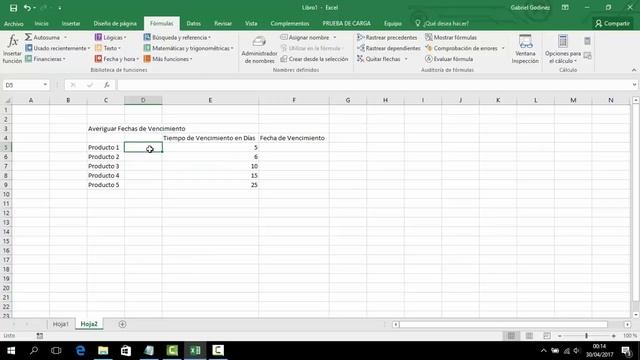Add a new sheet
The height and width of the screenshot is (360, 640).
(122, 324)
